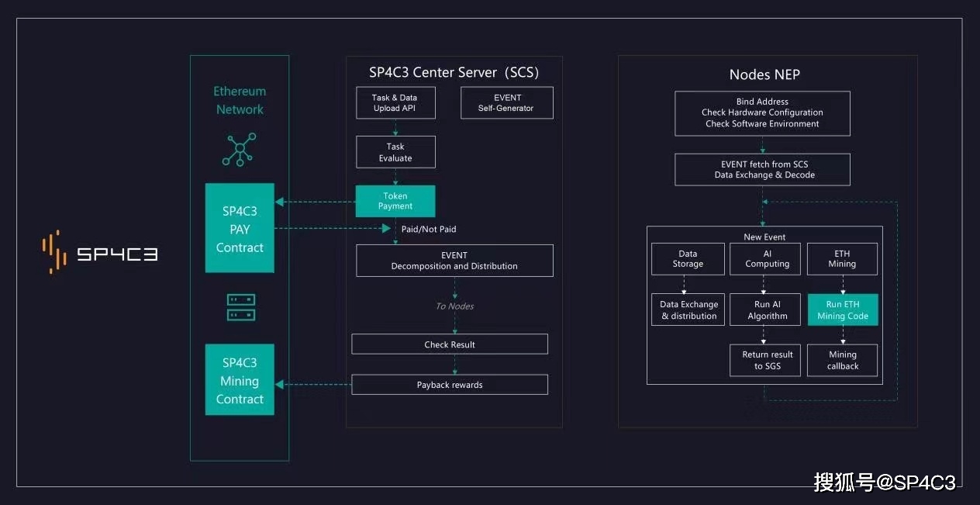Select the highlighted Token Payment box

[395, 201]
